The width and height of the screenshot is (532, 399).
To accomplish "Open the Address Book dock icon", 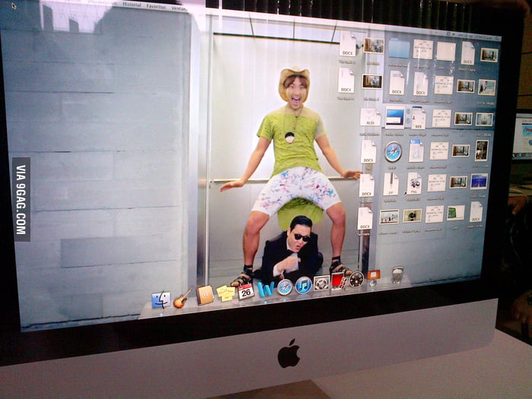I will tap(204, 295).
